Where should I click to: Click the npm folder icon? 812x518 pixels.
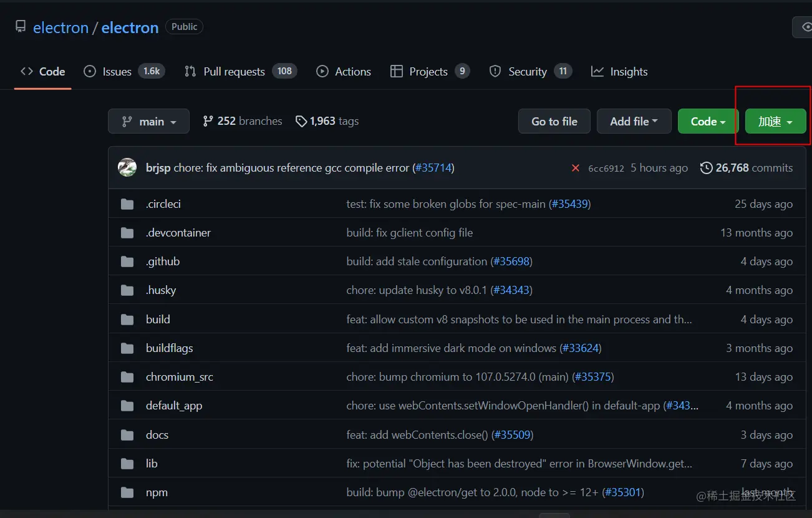pos(127,492)
